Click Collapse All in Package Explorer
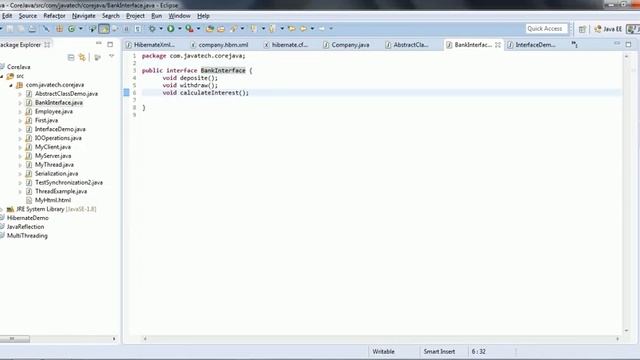The width and height of the screenshot is (640, 360). coord(71,58)
